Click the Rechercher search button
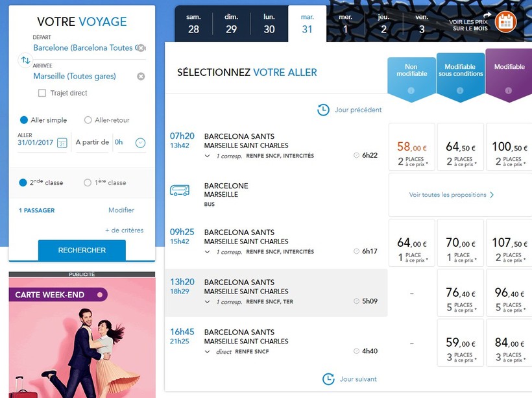 pyautogui.click(x=82, y=250)
